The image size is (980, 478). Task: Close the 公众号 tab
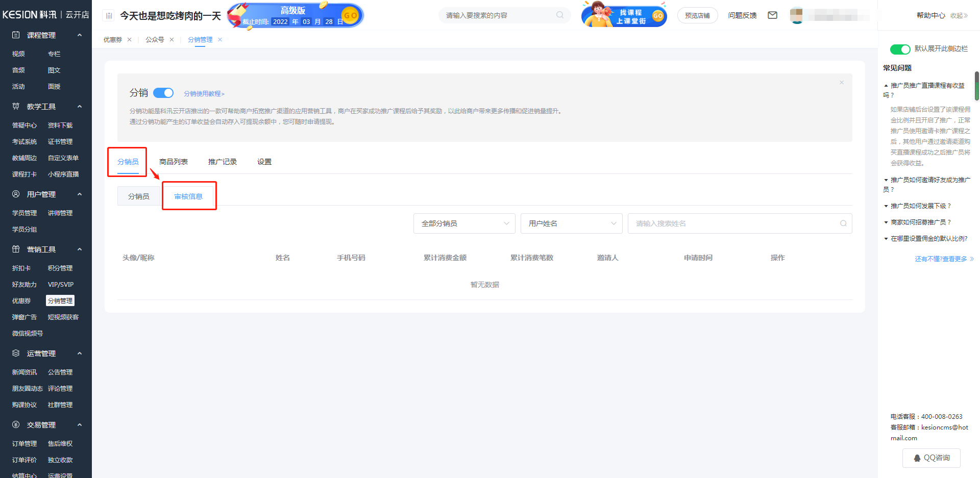[171, 39]
